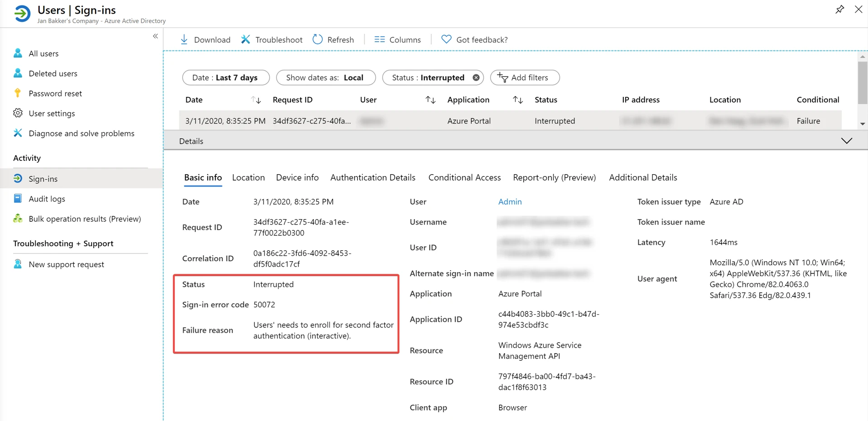
Task: Click the Bulk operation results icon
Action: (x=18, y=219)
